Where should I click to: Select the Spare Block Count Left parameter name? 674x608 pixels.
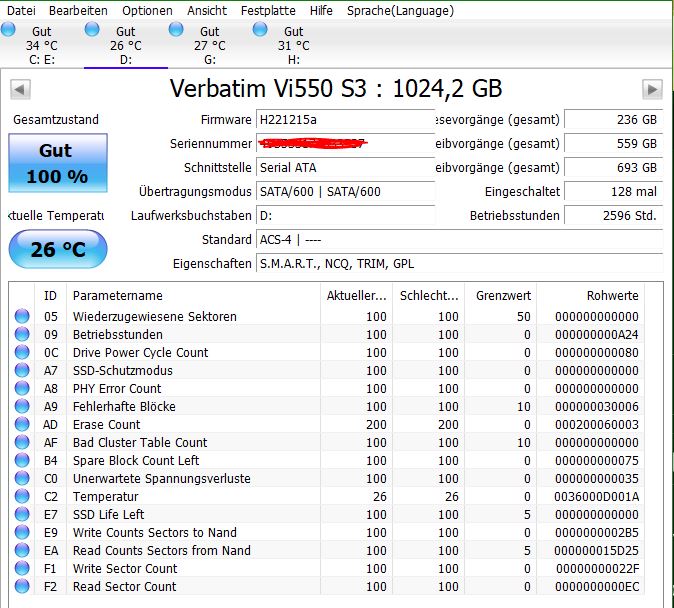pyautogui.click(x=136, y=461)
